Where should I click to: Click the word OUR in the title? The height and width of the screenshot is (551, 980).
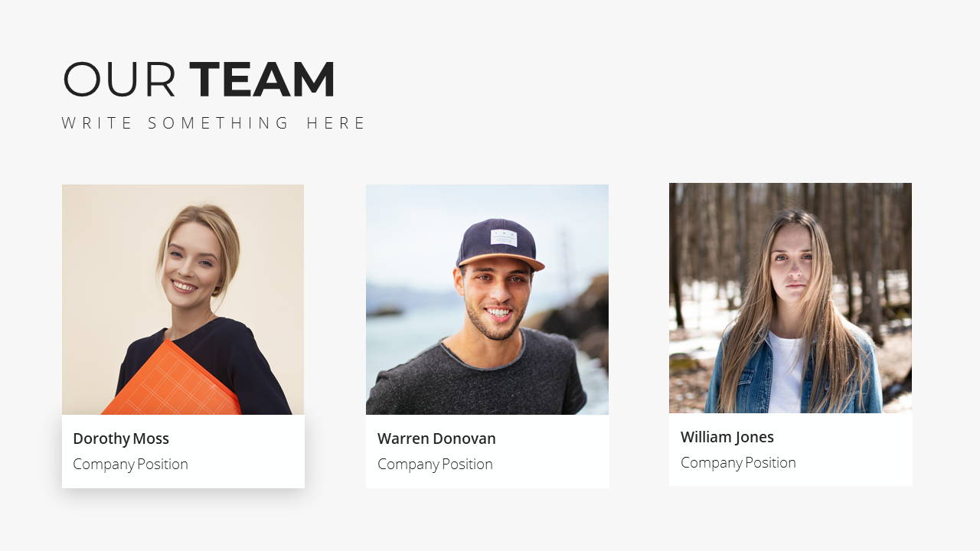click(119, 80)
